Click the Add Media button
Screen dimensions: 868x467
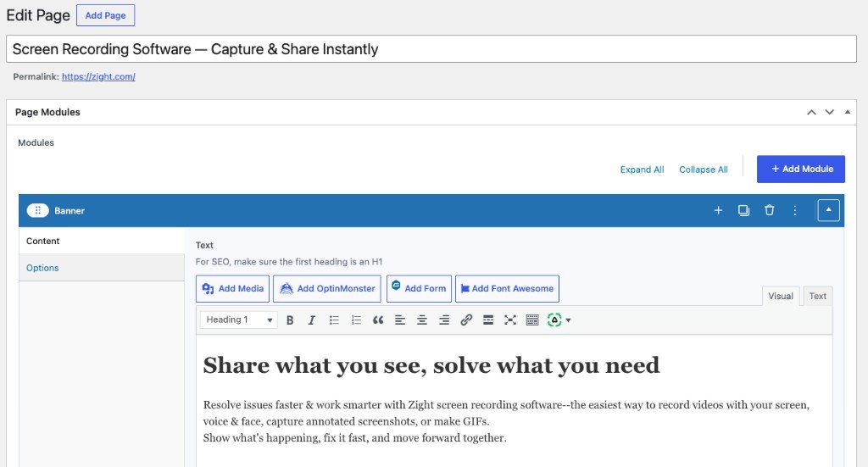click(x=232, y=289)
